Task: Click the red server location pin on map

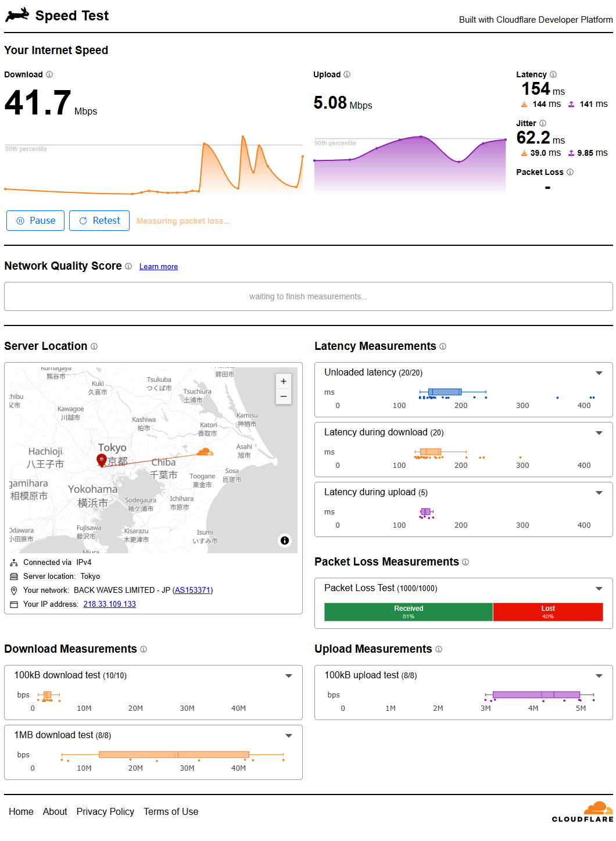Action: (x=101, y=460)
